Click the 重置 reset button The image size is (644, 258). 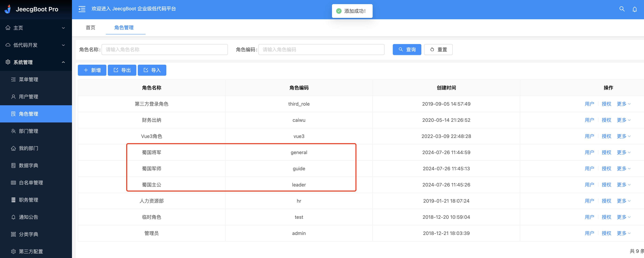click(438, 50)
